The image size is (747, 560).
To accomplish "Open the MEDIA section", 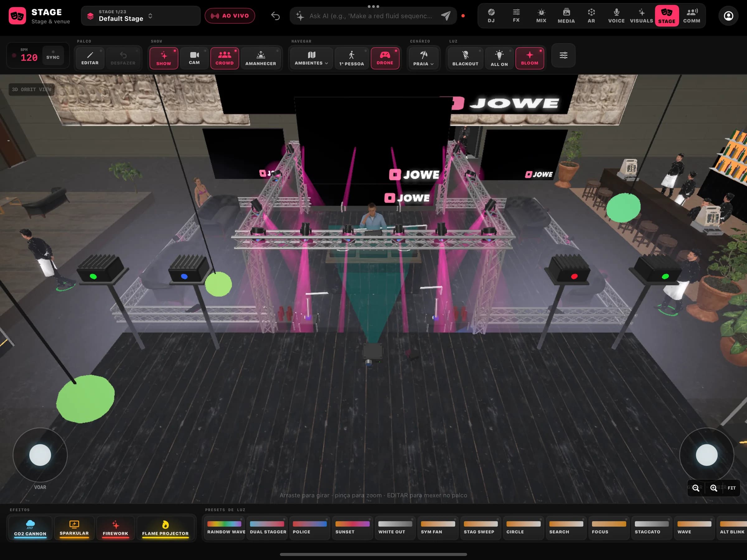I will pyautogui.click(x=566, y=16).
